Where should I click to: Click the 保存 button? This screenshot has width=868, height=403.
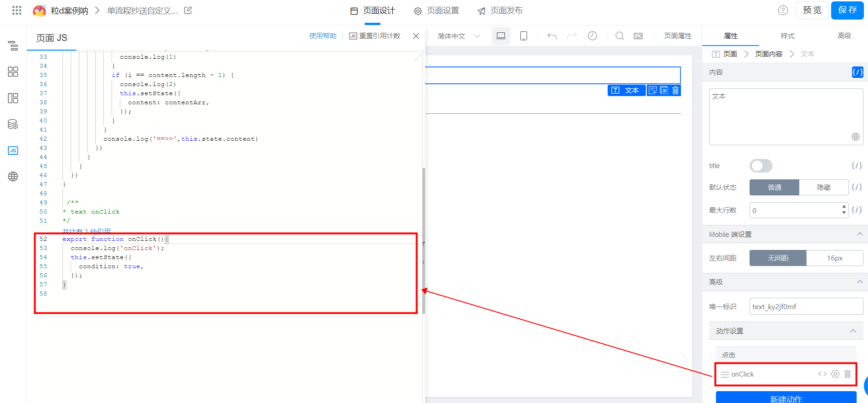tap(848, 10)
